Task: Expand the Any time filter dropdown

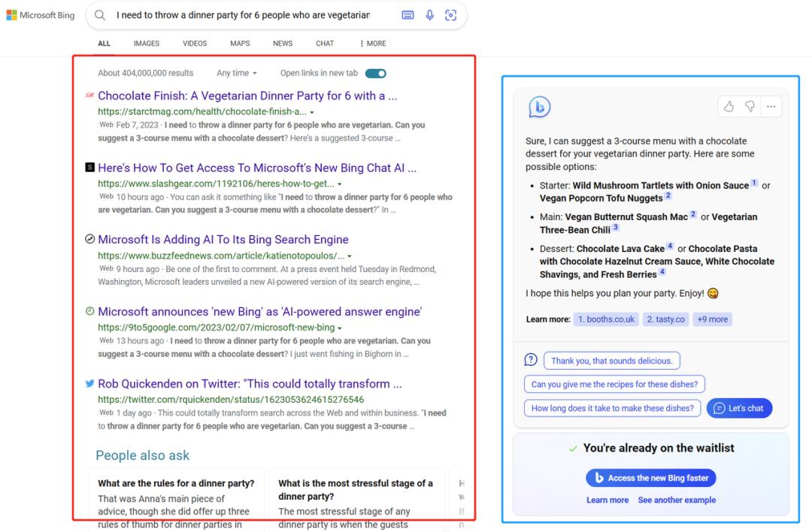Action: (x=237, y=73)
